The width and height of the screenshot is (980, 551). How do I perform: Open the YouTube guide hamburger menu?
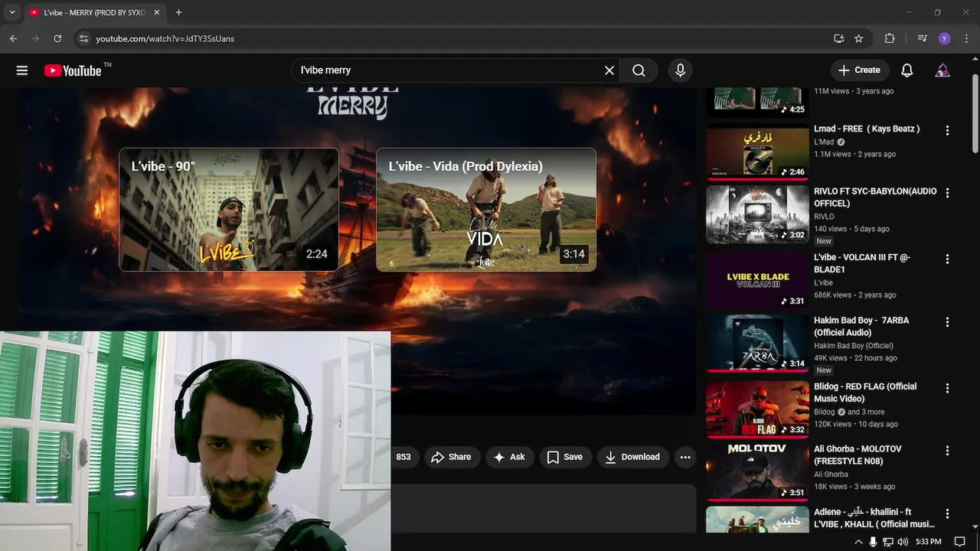[x=22, y=70]
